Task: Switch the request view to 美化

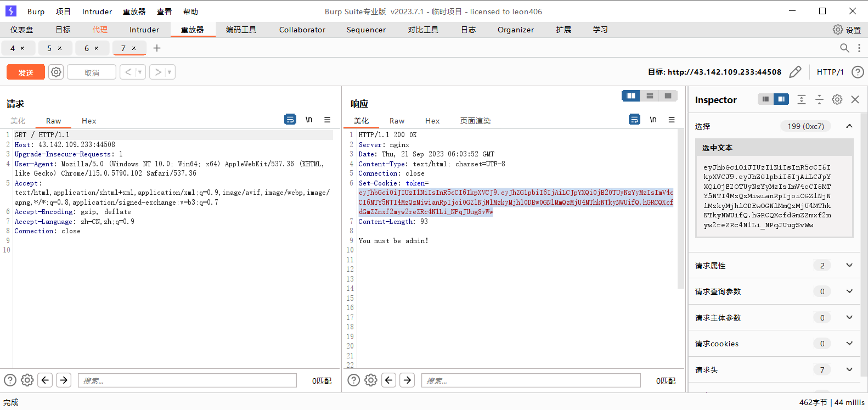Action: 18,121
